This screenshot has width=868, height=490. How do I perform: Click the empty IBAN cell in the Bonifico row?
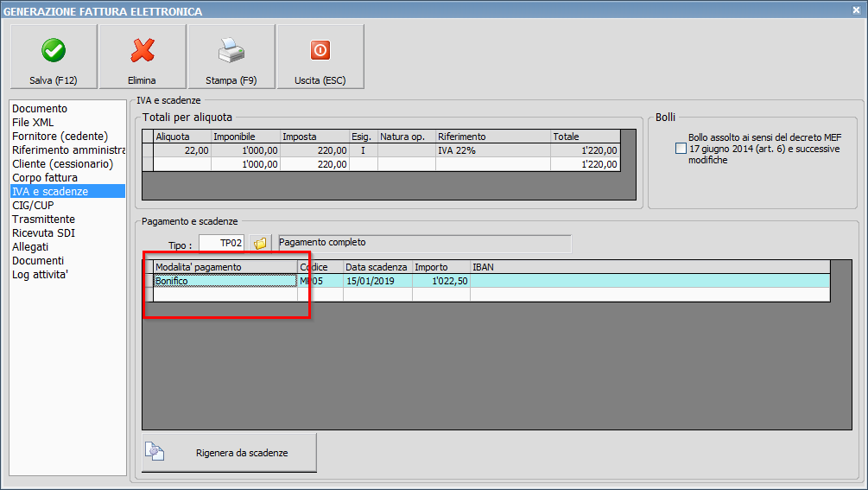click(x=650, y=281)
